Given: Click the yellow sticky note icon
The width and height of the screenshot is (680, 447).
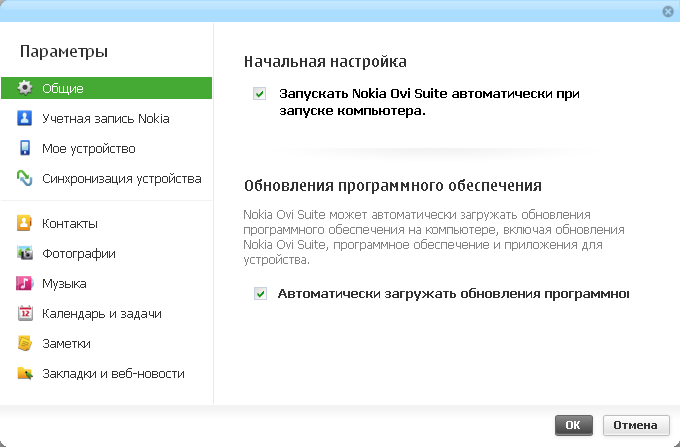Looking at the screenshot, I should (25, 343).
